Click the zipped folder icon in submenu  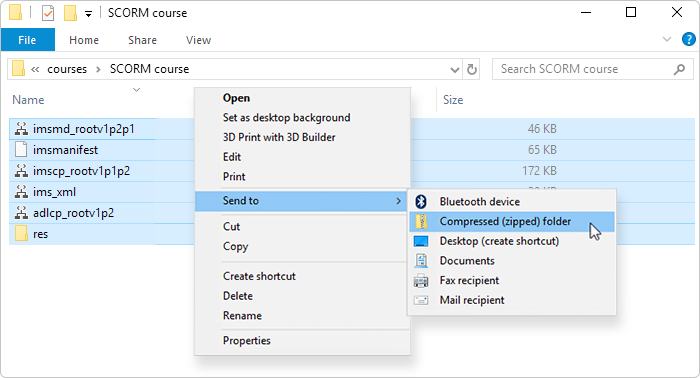point(421,221)
